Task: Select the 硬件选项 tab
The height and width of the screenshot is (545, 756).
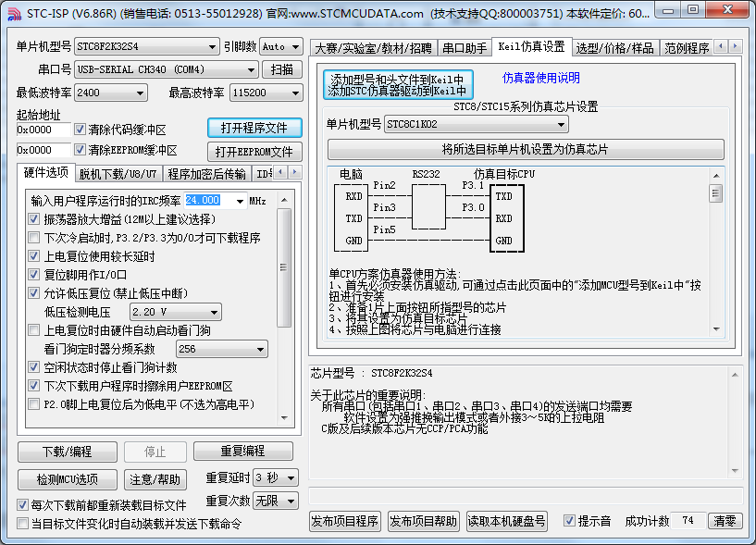Action: point(45,173)
